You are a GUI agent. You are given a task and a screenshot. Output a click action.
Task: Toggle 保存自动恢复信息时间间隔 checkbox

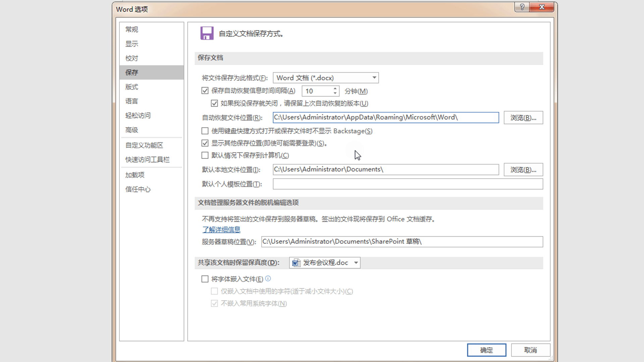[205, 91]
